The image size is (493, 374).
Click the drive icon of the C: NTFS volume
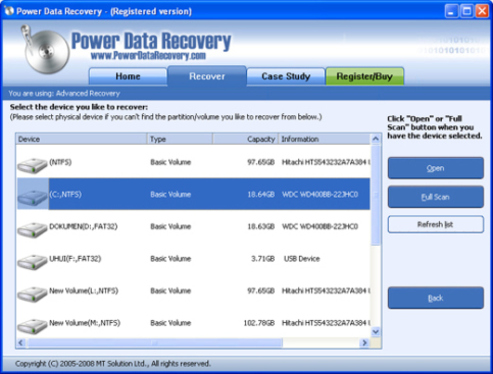point(32,197)
